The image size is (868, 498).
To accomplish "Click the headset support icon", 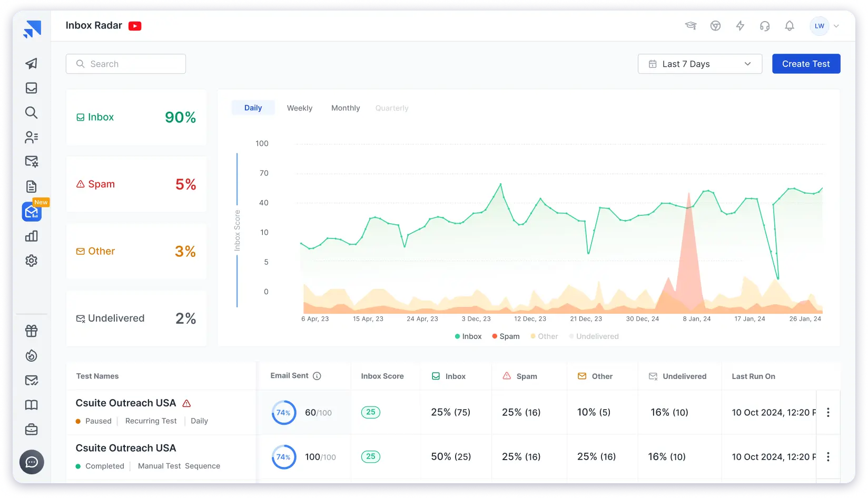I will (x=765, y=26).
